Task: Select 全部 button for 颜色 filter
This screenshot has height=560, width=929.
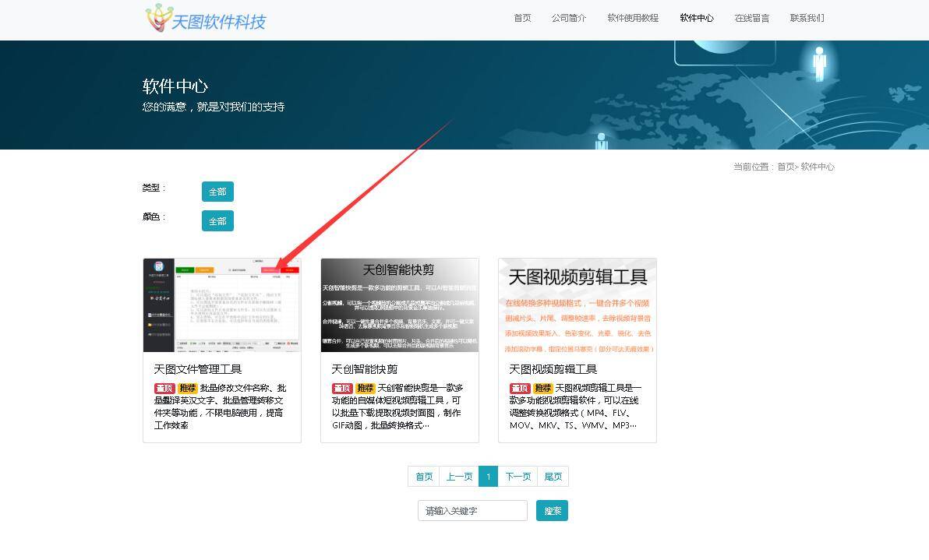Action: pos(217,220)
